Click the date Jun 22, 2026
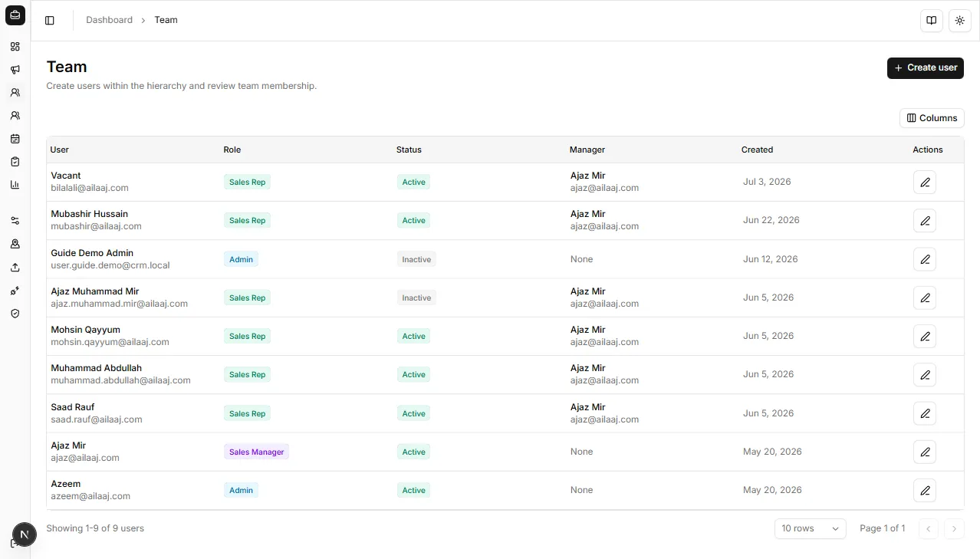 click(771, 220)
